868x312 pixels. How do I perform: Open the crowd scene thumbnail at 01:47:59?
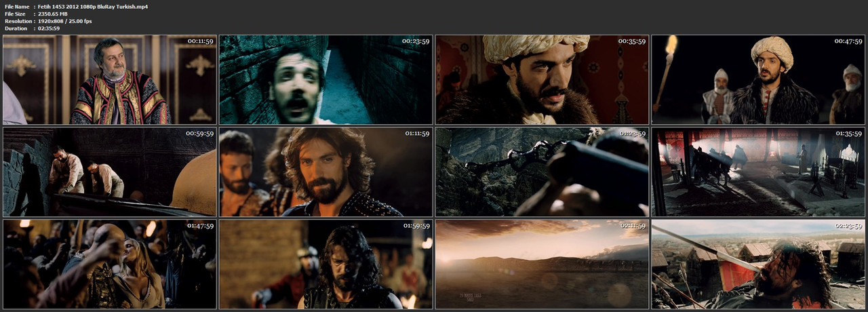[110, 265]
